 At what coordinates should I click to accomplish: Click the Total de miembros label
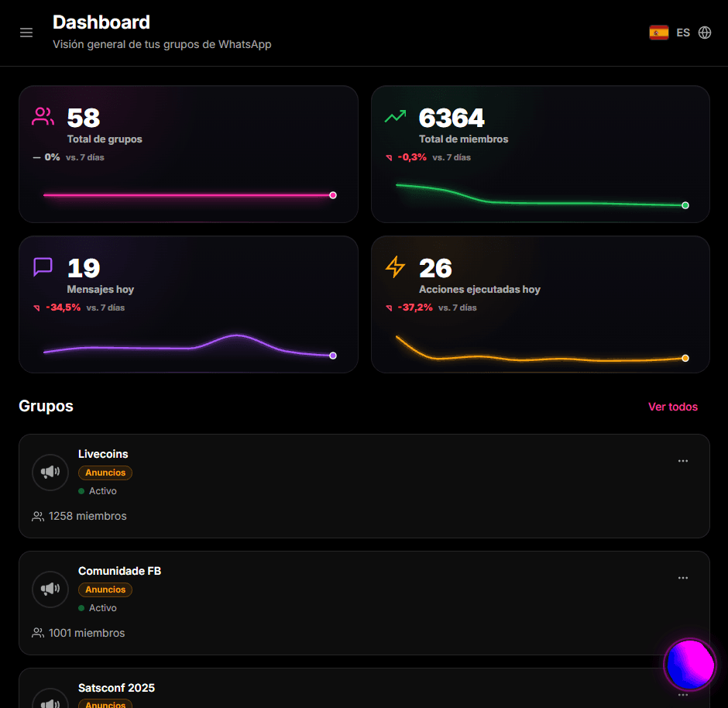click(463, 139)
